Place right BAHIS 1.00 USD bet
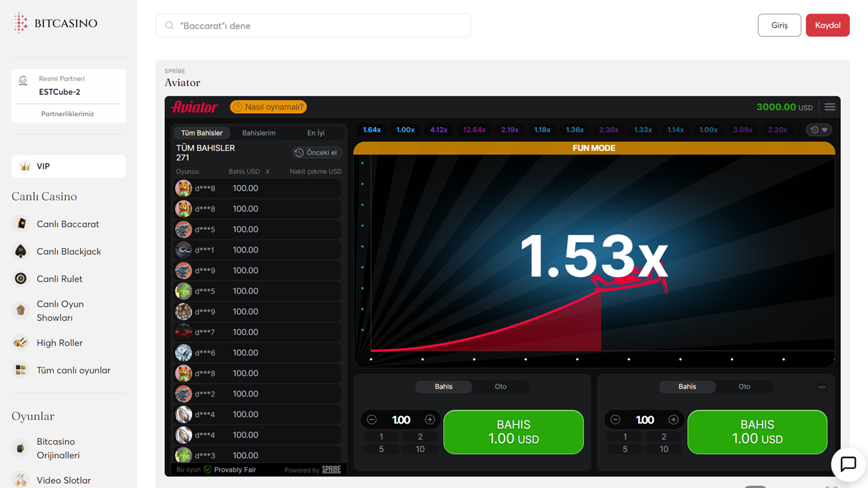The width and height of the screenshot is (868, 488). 757,432
